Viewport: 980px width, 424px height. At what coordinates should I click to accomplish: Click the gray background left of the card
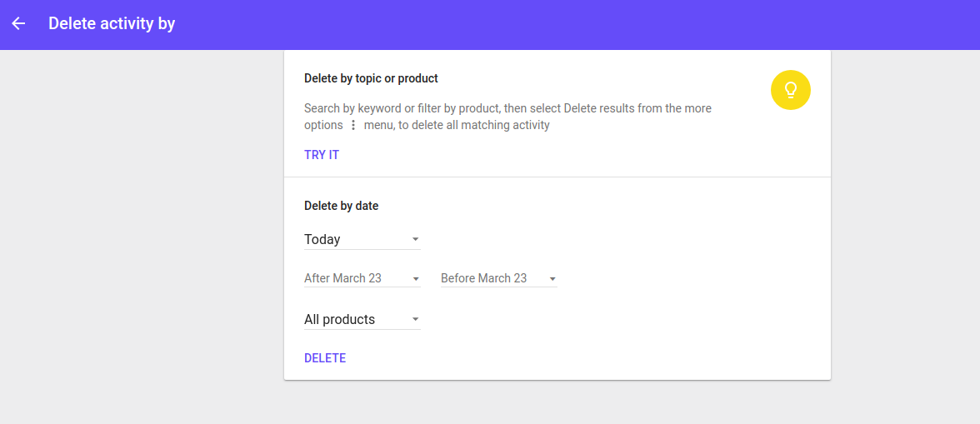[142, 233]
